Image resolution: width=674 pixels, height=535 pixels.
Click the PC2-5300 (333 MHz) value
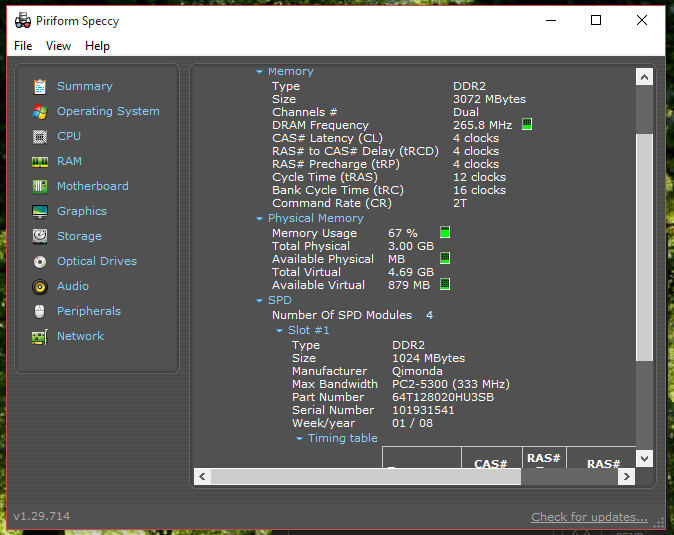pos(451,384)
